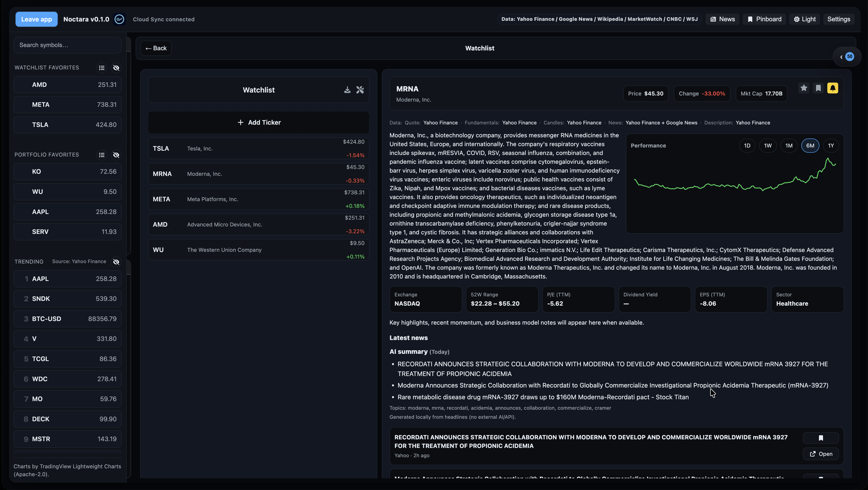Hide the Watchlist Favorites section
This screenshot has width=868, height=490.
tap(116, 68)
